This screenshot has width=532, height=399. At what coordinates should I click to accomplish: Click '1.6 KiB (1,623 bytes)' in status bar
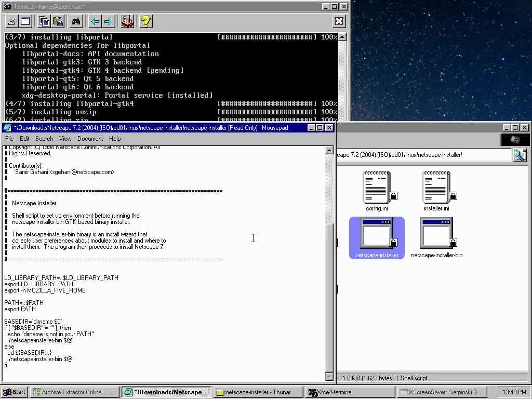tap(368, 378)
